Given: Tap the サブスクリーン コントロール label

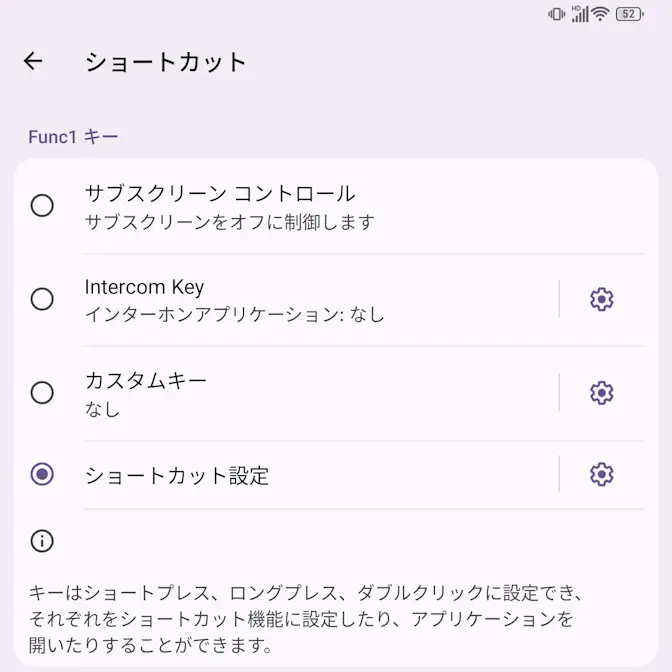Looking at the screenshot, I should 220,194.
